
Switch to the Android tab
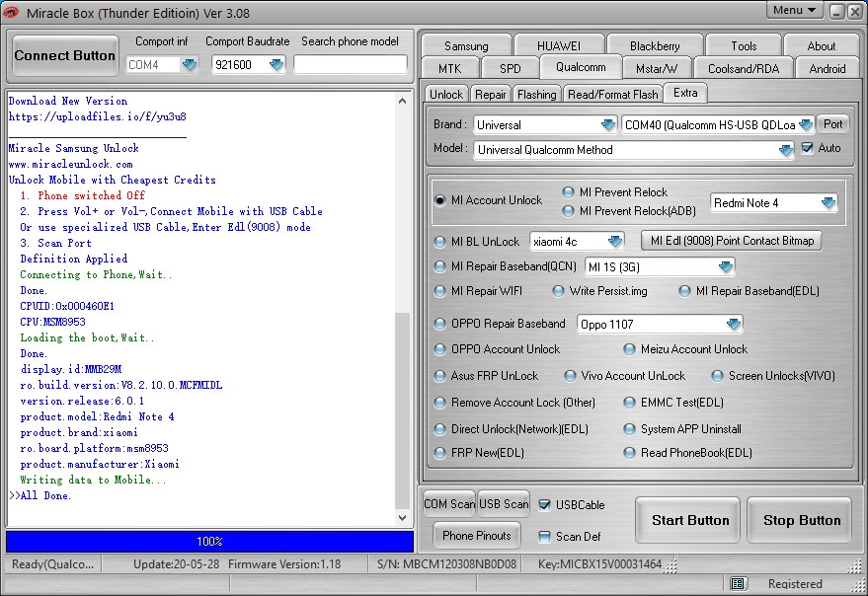pos(828,69)
